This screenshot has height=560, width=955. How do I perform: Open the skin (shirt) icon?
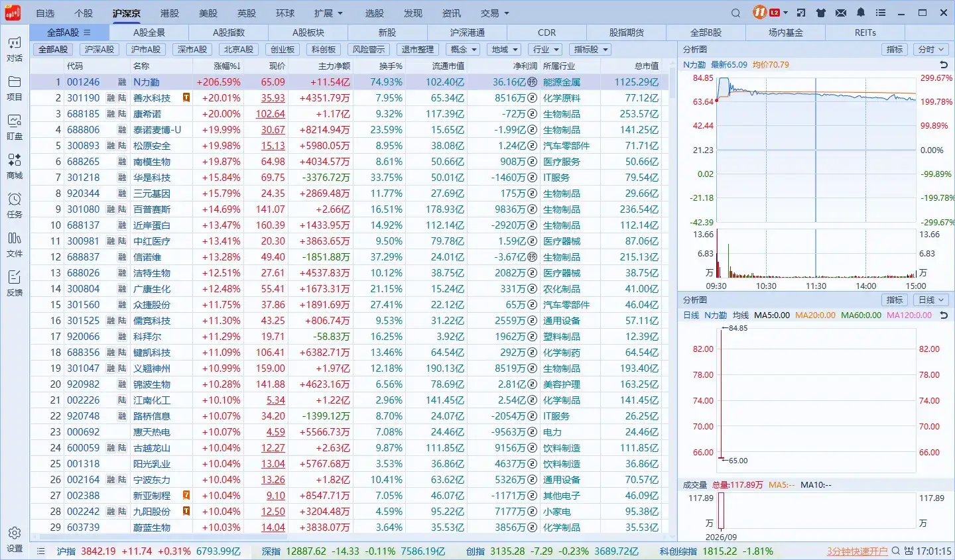[821, 13]
